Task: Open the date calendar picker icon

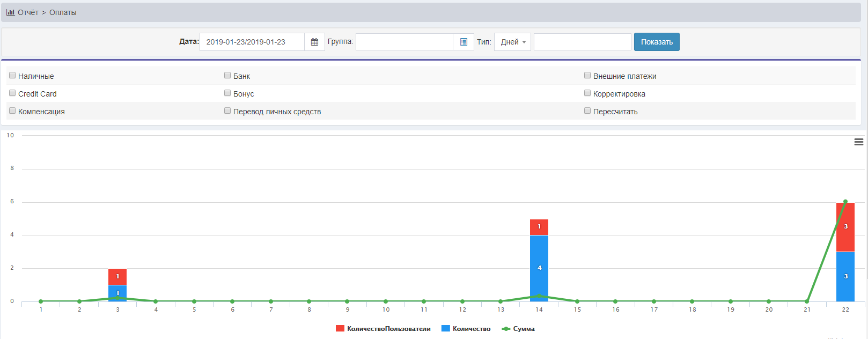Action: coord(314,42)
